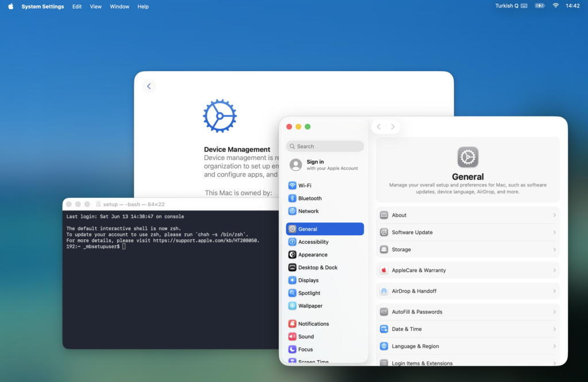The image size is (588, 382).
Task: Open Desktop & Dock settings
Action: pos(325,267)
